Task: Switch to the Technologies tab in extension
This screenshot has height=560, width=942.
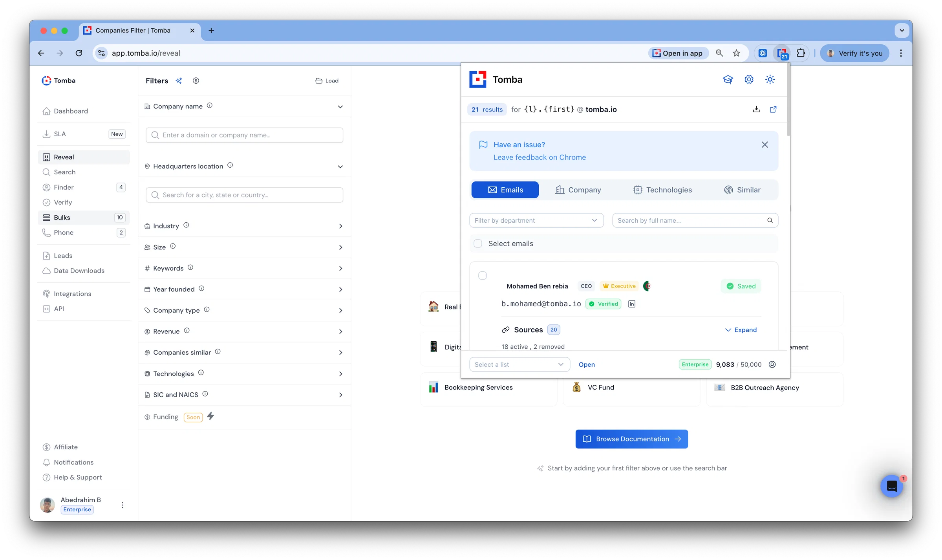Action: (662, 190)
